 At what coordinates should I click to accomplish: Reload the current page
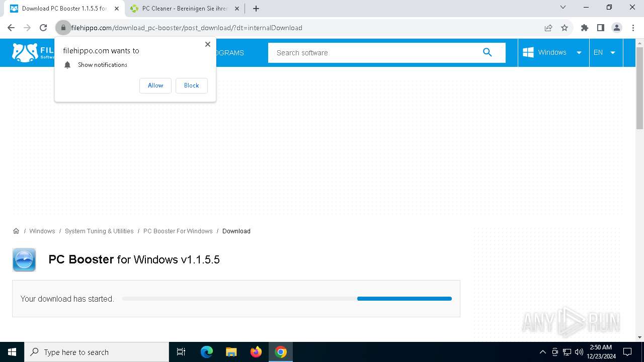pos(43,28)
